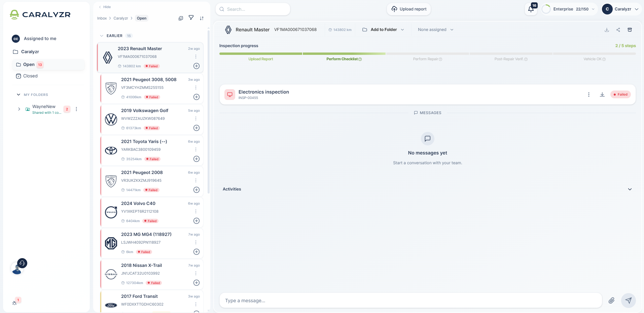The width and height of the screenshot is (644, 313).
Task: Open the Closed inspections folder
Action: click(30, 76)
